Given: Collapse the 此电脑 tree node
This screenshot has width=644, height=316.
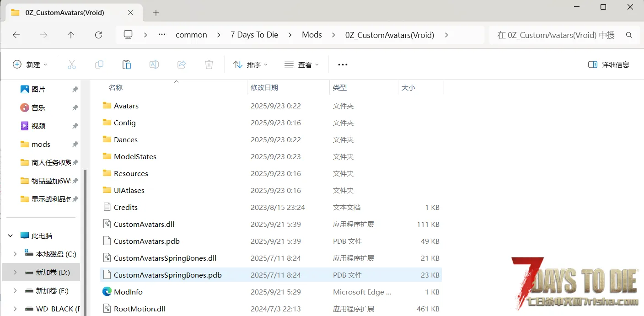Looking at the screenshot, I should [x=11, y=236].
